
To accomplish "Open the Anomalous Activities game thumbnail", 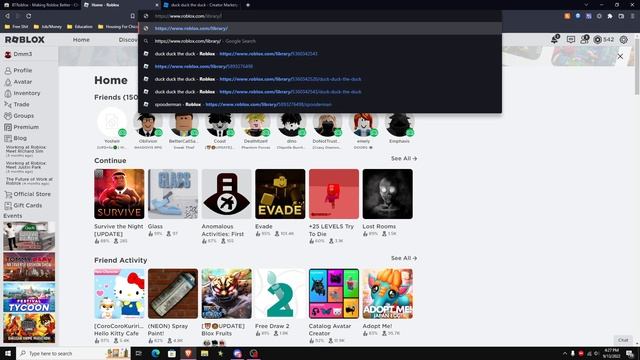I will (227, 194).
